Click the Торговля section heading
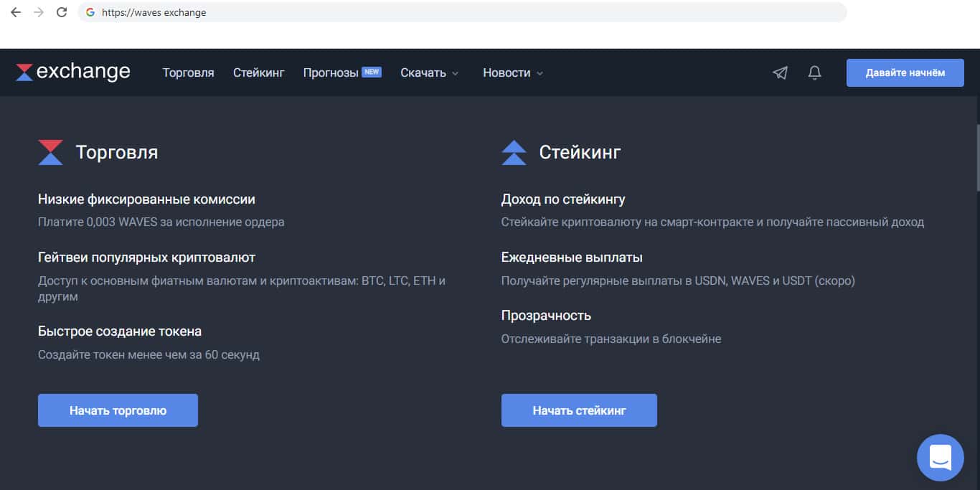Image resolution: width=980 pixels, height=490 pixels. [117, 152]
